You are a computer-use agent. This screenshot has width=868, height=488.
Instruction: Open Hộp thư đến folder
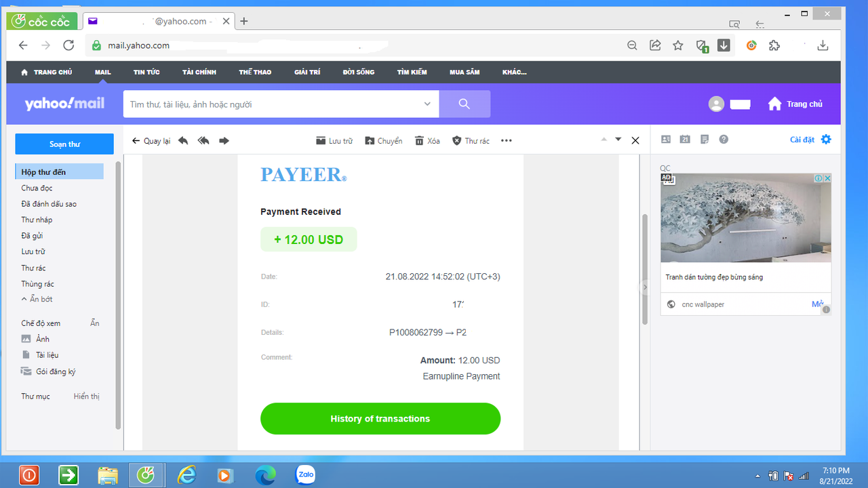(60, 172)
